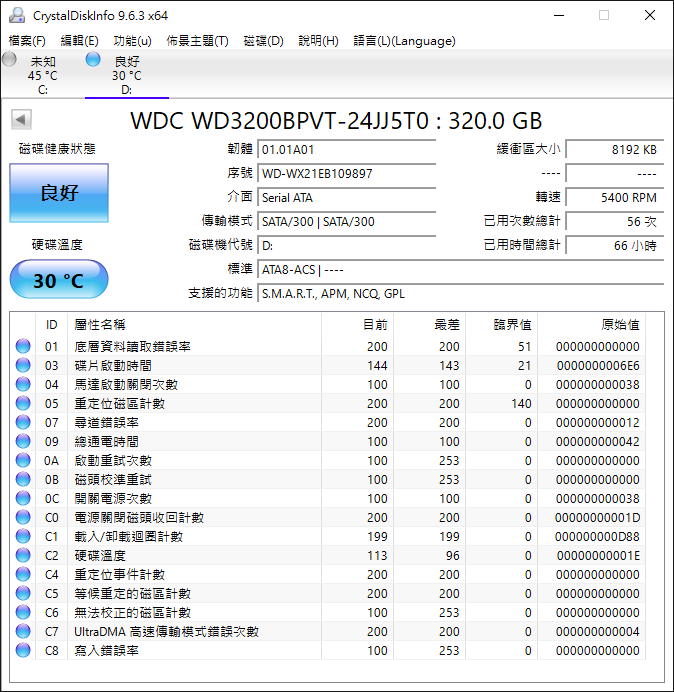Click status orb of attribute 09 總通電時間
Screen dimensions: 674x692
[x=23, y=441]
